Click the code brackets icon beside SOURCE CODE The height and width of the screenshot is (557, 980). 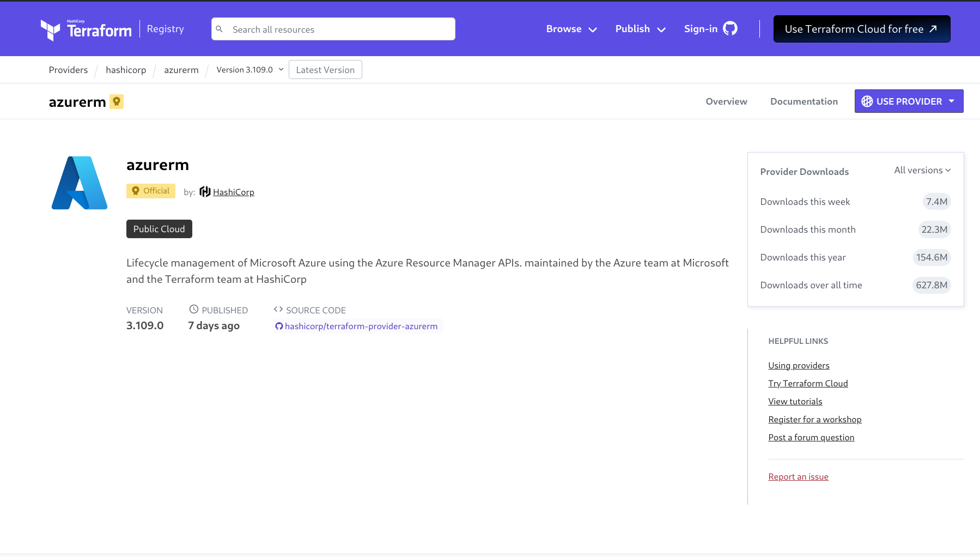(x=278, y=309)
